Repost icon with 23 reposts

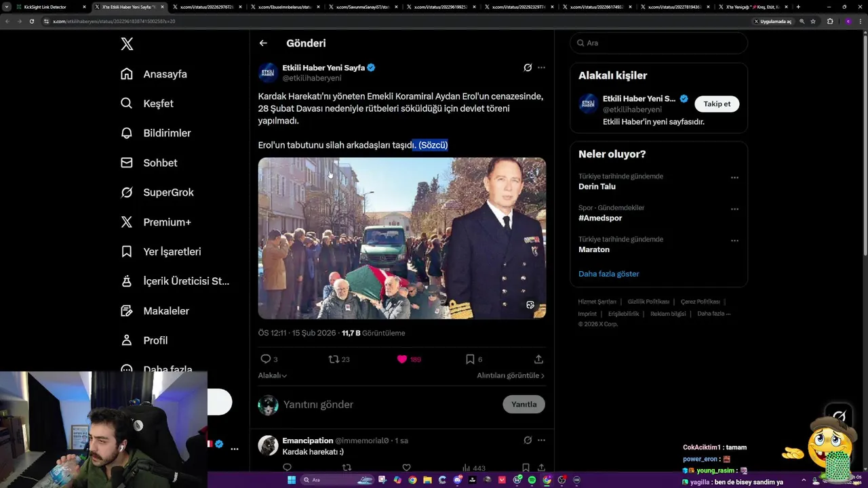(x=334, y=359)
